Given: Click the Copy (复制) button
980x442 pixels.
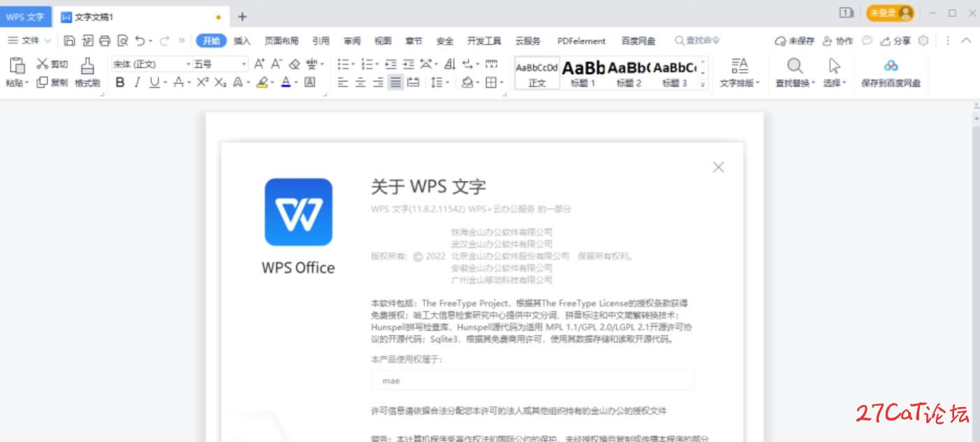Looking at the screenshot, I should (x=52, y=82).
